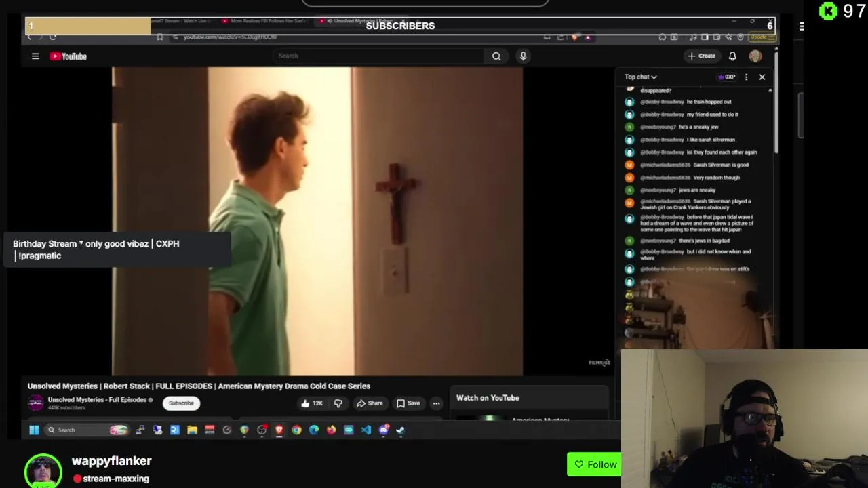Click the Unsolved Mysteries video player
The image size is (868, 488).
[317, 221]
